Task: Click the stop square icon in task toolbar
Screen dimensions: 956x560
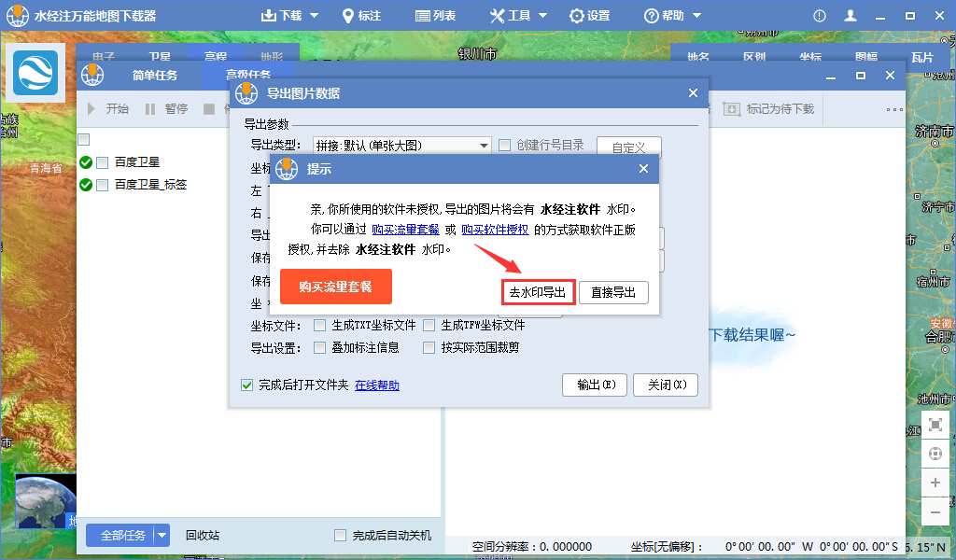Action: click(209, 109)
